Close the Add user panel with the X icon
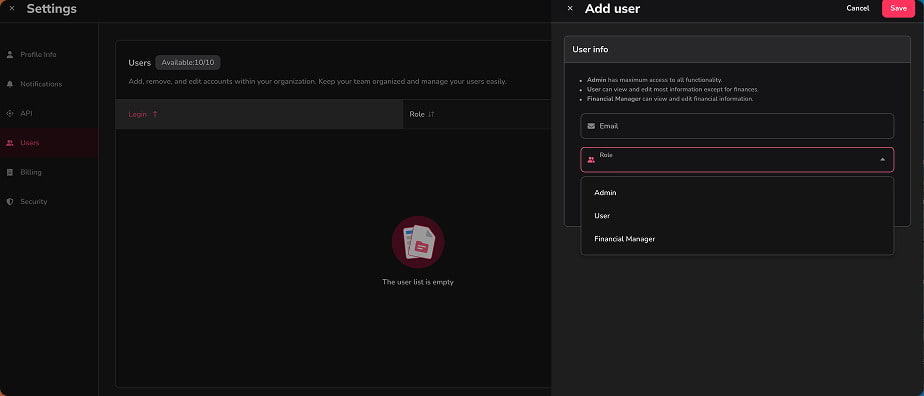Screen dimensions: 924x396 coord(569,9)
